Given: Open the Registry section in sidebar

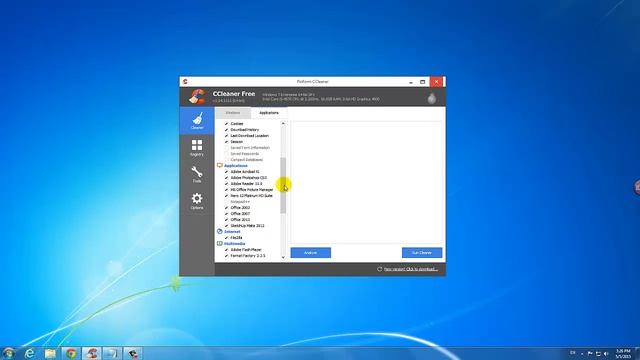Looking at the screenshot, I should coord(197,148).
